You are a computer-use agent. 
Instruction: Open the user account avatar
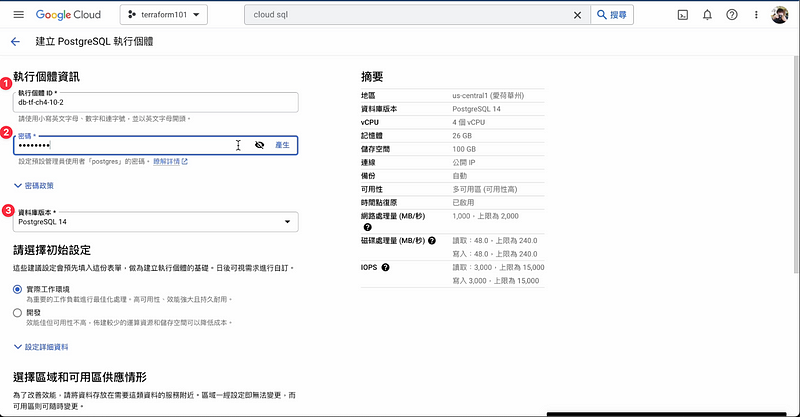tap(780, 15)
